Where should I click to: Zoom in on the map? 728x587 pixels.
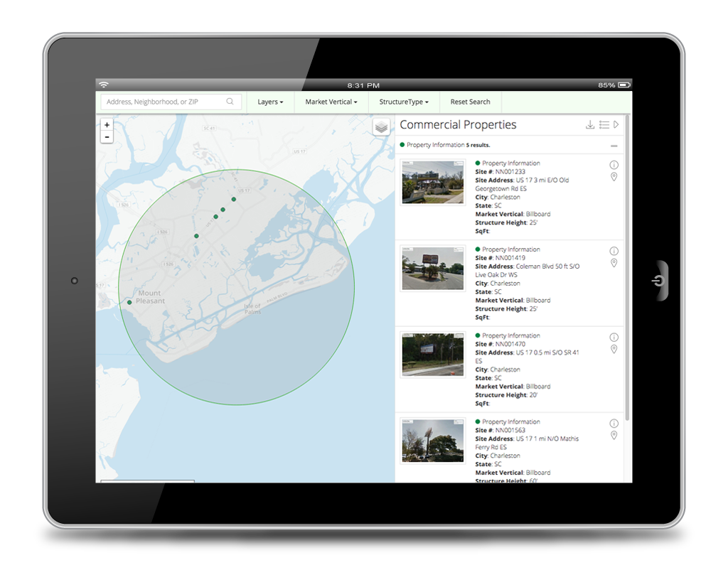(x=107, y=125)
